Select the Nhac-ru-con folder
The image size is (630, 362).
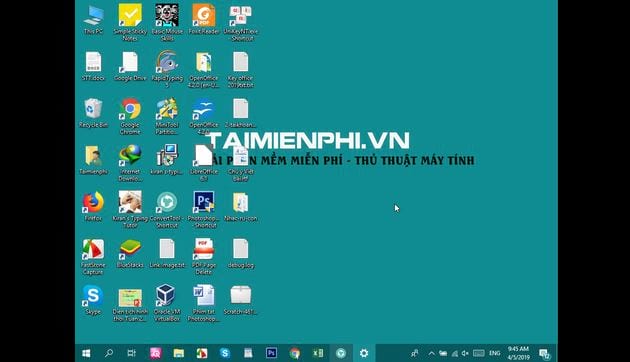click(241, 207)
